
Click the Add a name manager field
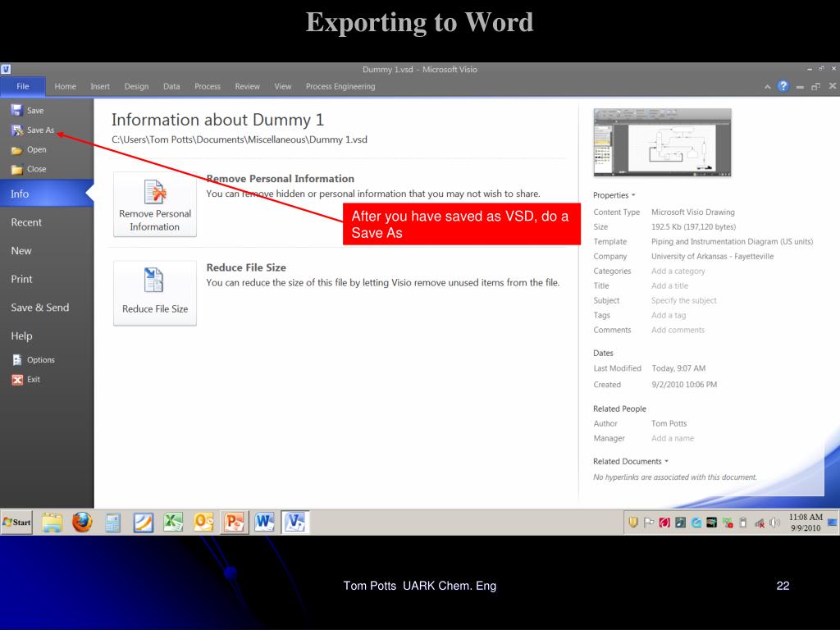(673, 438)
